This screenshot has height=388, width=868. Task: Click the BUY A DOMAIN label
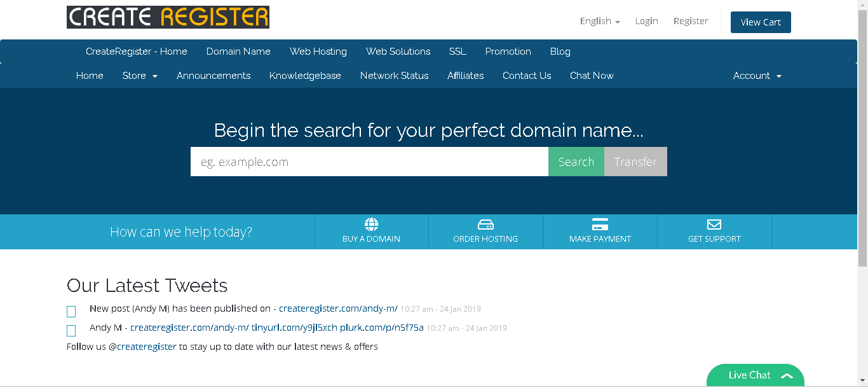[x=371, y=239]
